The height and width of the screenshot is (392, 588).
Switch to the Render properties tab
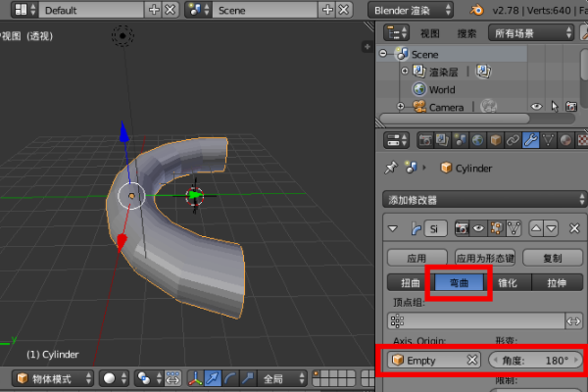(x=425, y=141)
